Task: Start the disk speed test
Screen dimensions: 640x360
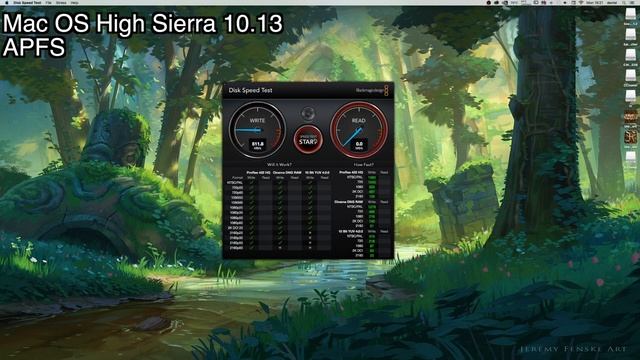Action: 308,140
